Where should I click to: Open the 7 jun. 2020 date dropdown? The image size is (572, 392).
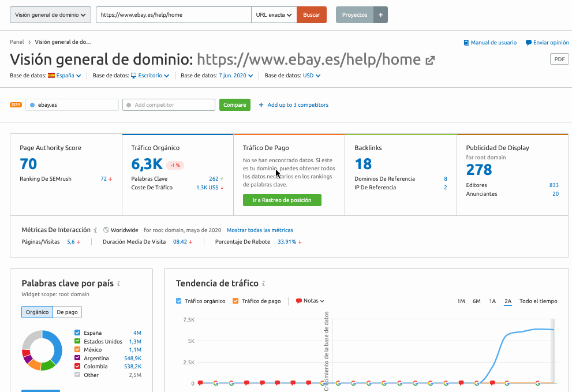click(235, 76)
